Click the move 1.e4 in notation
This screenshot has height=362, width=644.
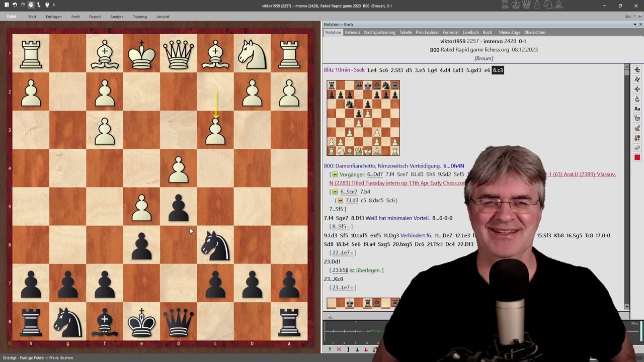click(372, 70)
